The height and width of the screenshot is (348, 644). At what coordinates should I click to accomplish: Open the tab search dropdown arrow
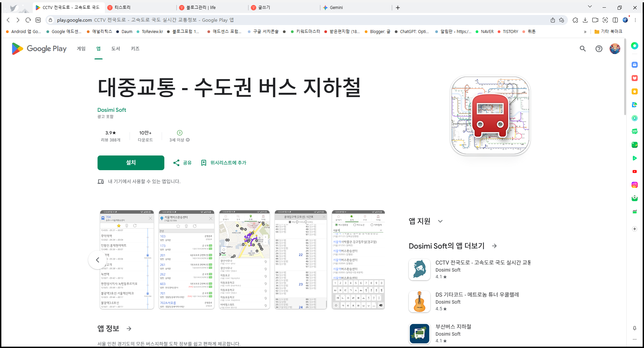point(590,7)
